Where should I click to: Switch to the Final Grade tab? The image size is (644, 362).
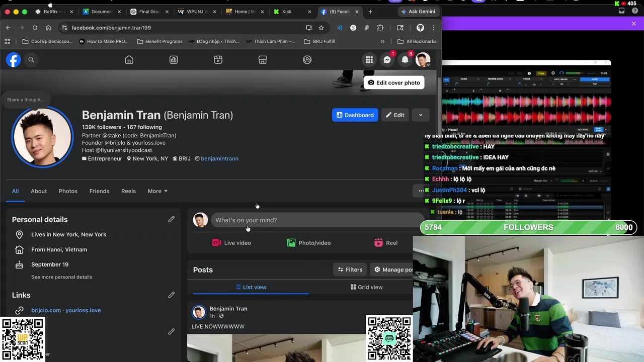148,12
